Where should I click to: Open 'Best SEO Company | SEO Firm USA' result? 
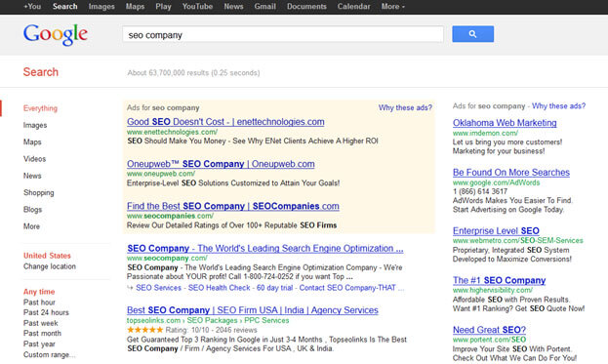pyautogui.click(x=253, y=310)
